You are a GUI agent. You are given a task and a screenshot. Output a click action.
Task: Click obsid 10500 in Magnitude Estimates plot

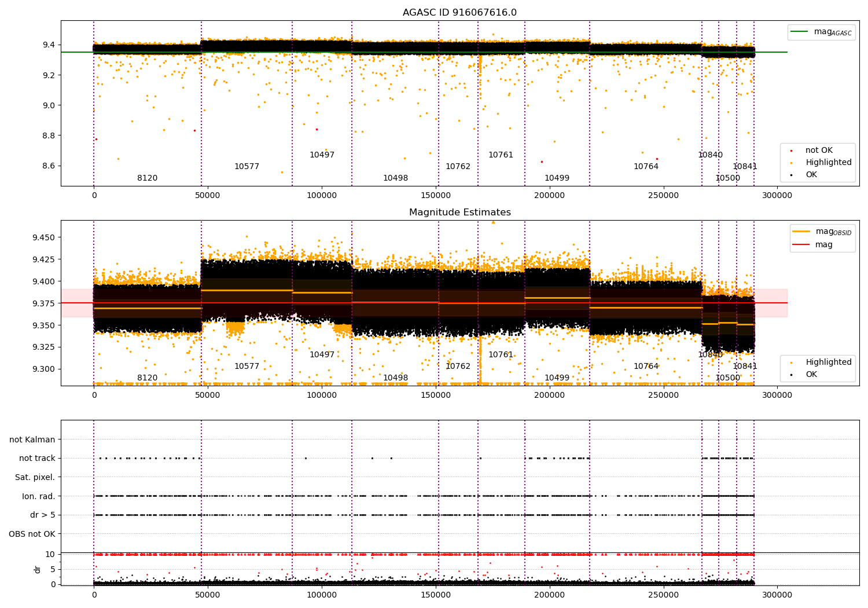pos(727,378)
